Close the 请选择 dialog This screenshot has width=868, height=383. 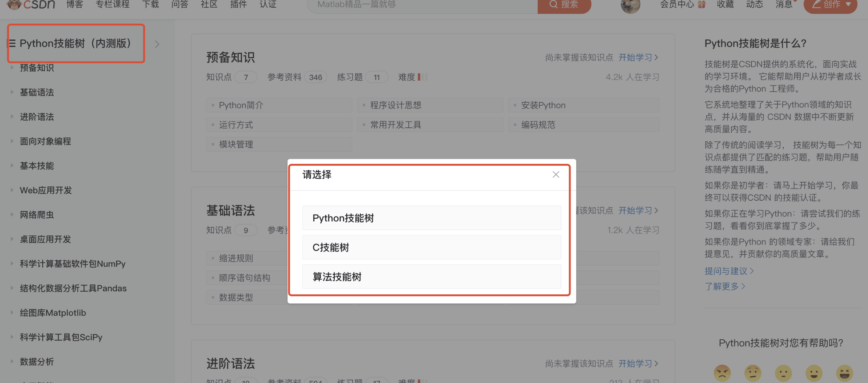(x=556, y=175)
